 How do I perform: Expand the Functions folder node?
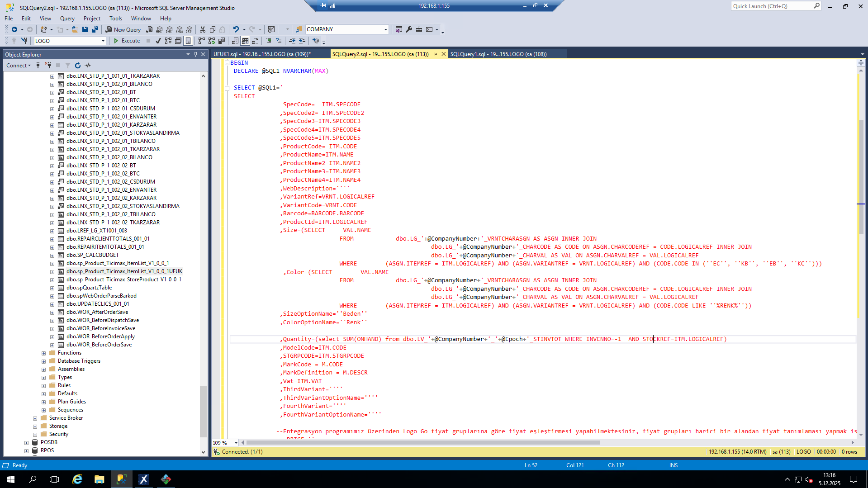pyautogui.click(x=44, y=353)
